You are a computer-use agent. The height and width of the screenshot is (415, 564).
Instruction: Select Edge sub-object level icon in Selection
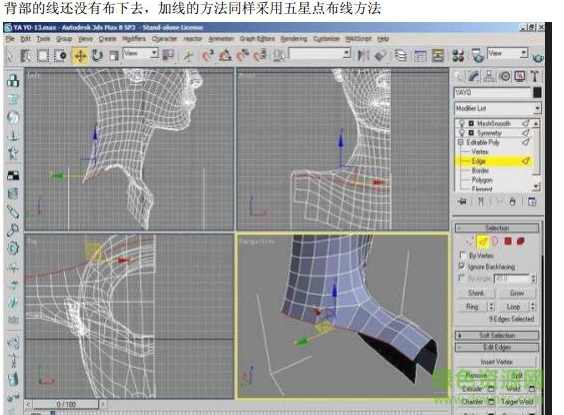click(482, 242)
